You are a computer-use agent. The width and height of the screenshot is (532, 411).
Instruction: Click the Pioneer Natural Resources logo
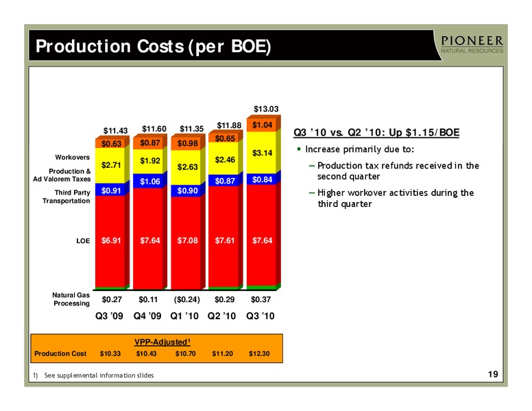pos(472,45)
